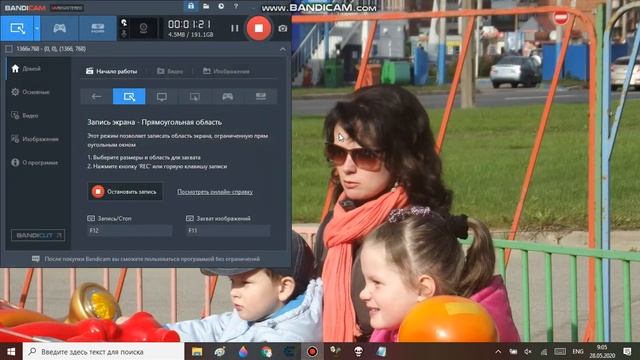Collapse the Bandicam panel with chevron
Screen dimensions: 640x360
(x=282, y=49)
